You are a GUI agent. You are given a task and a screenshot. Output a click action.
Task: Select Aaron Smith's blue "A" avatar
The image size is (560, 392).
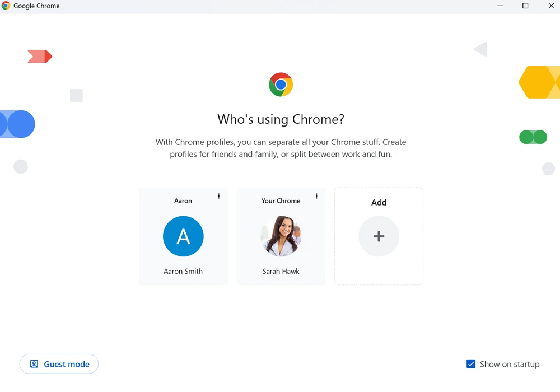click(x=183, y=236)
